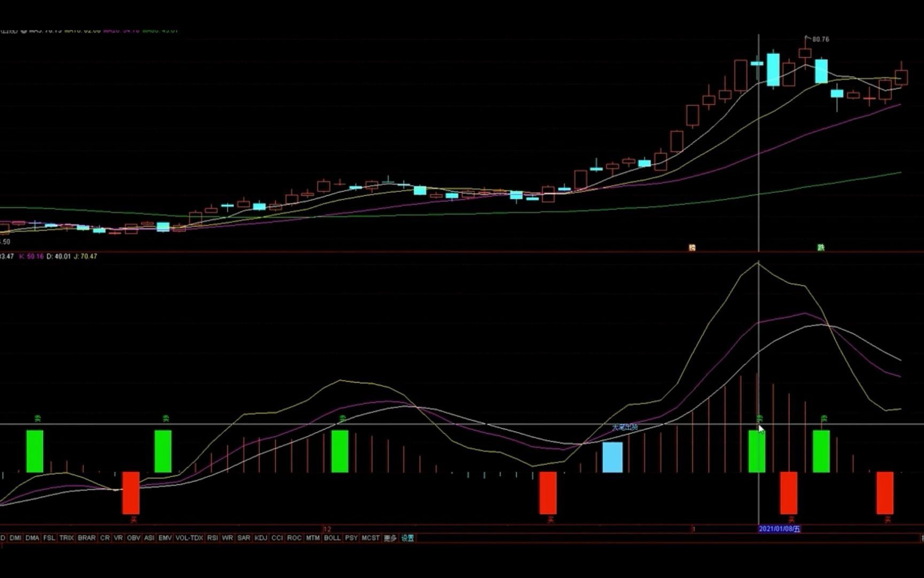Click the J: 70.47 indicator value
Screen dimensions: 924x578
click(x=86, y=256)
